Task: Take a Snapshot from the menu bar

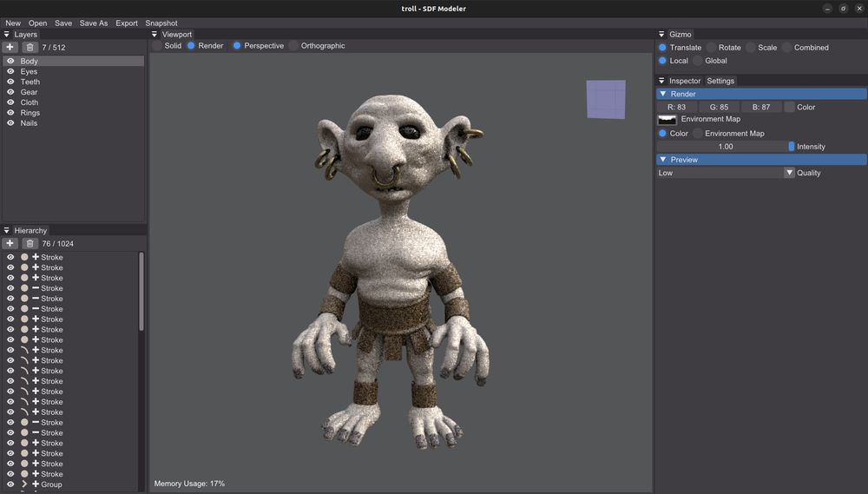Action: [x=161, y=23]
